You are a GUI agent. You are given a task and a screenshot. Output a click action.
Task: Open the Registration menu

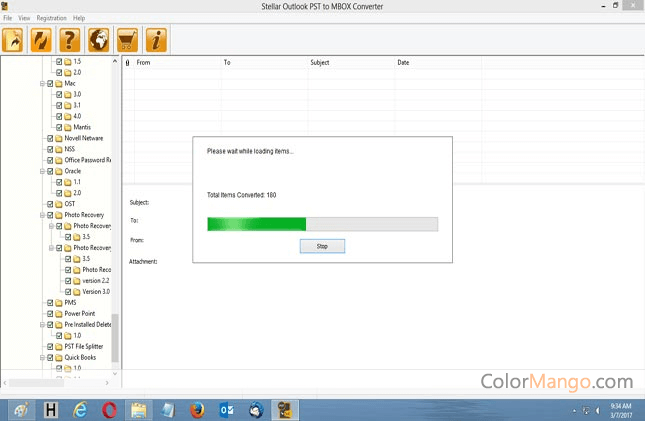51,18
